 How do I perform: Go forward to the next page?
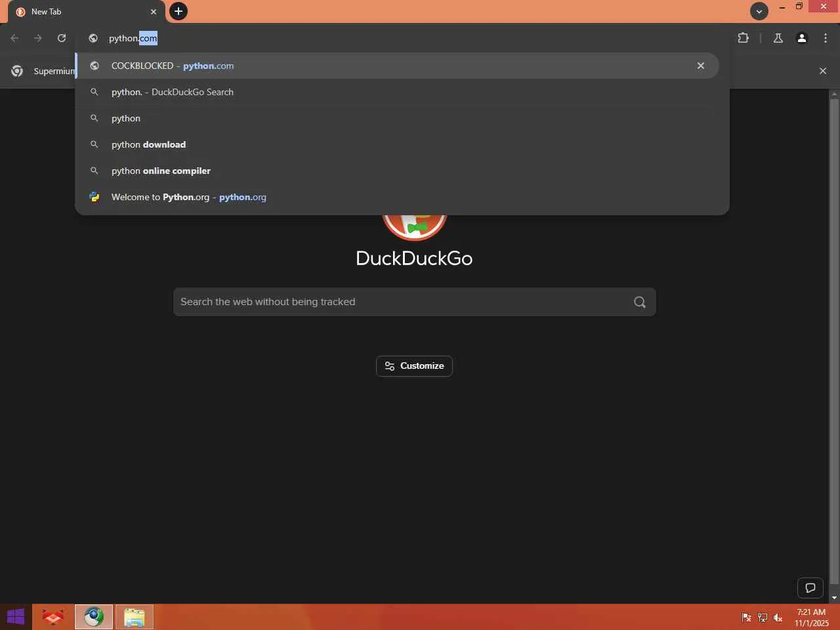38,38
